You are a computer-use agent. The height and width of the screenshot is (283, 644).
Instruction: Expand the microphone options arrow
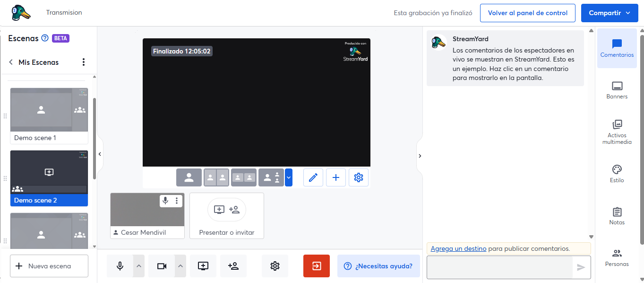click(x=139, y=266)
